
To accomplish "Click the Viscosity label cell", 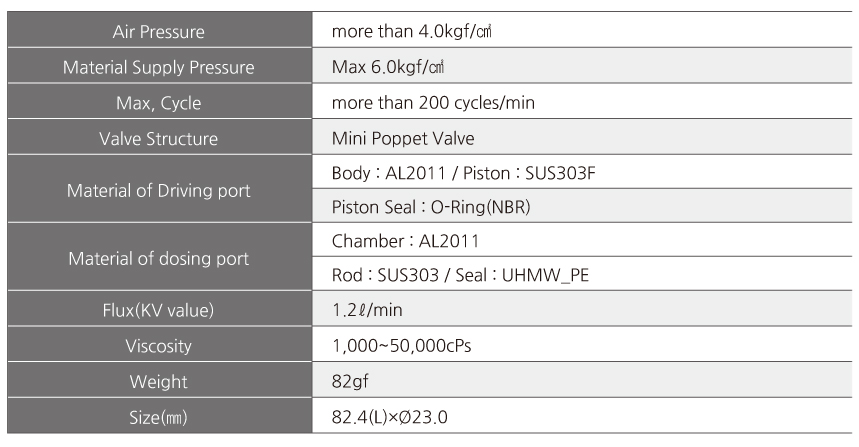I will 159,344.
